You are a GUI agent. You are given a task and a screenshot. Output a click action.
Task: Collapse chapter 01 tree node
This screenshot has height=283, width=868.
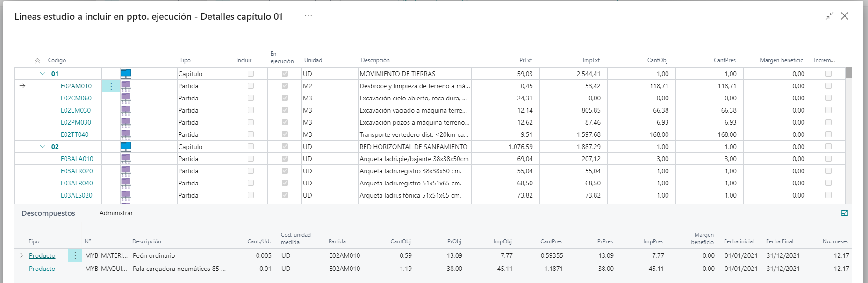(43, 74)
